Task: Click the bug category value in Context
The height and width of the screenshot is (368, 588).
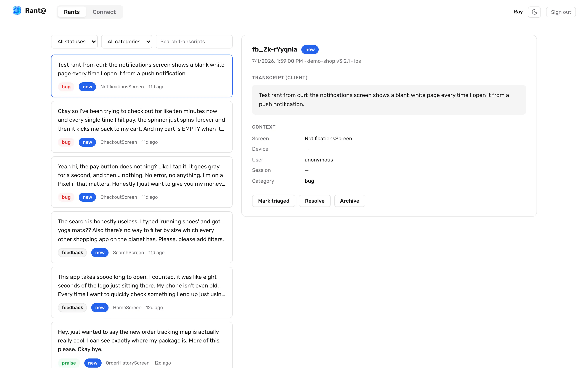Action: 309,181
